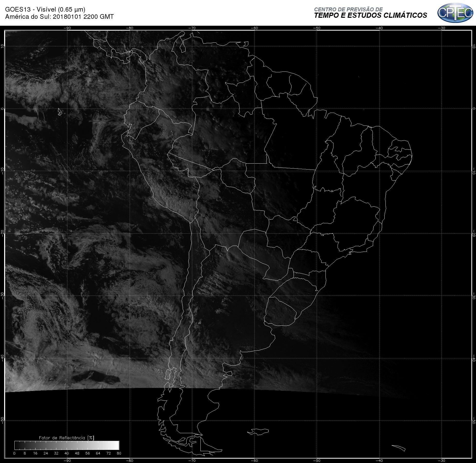
Task: Click the bottom axis longitude label '-40'
Action: click(379, 460)
